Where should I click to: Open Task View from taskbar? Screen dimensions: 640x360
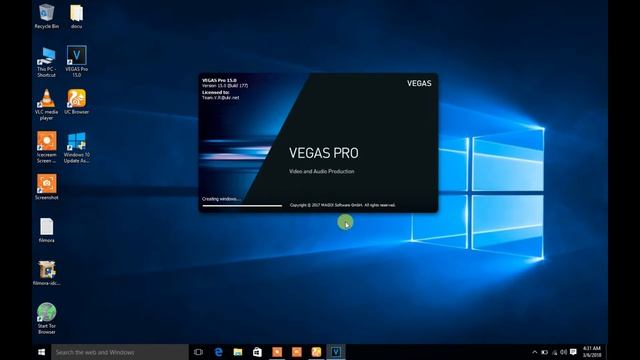pyautogui.click(x=198, y=352)
